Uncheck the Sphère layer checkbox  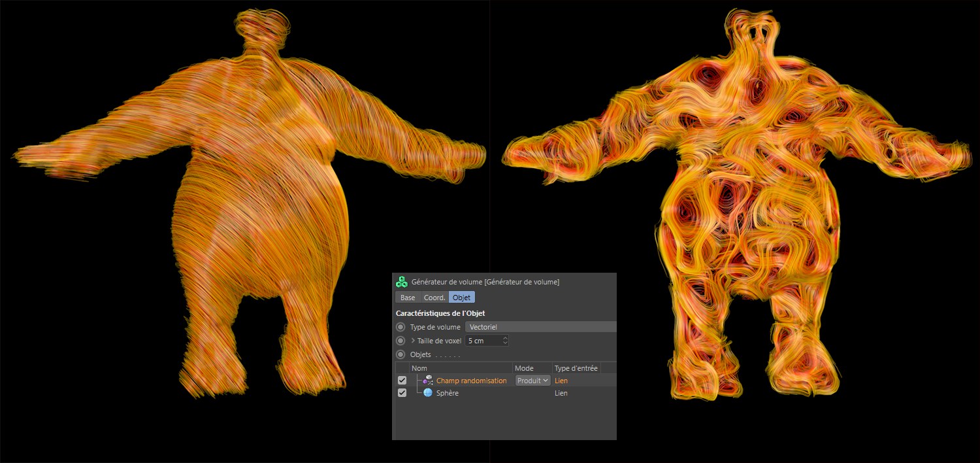(402, 393)
